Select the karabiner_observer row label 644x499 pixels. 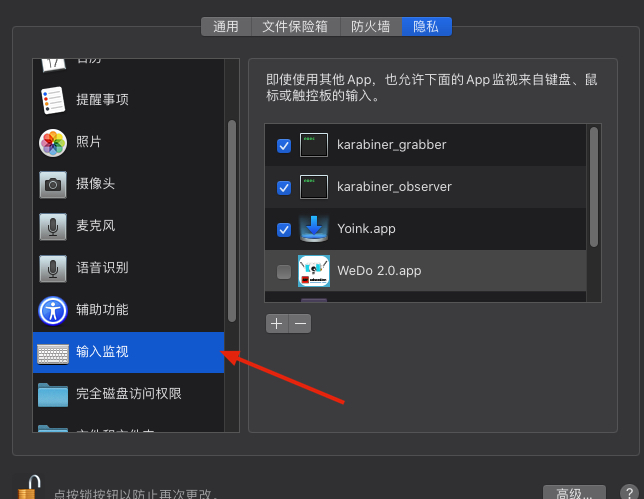coord(394,187)
